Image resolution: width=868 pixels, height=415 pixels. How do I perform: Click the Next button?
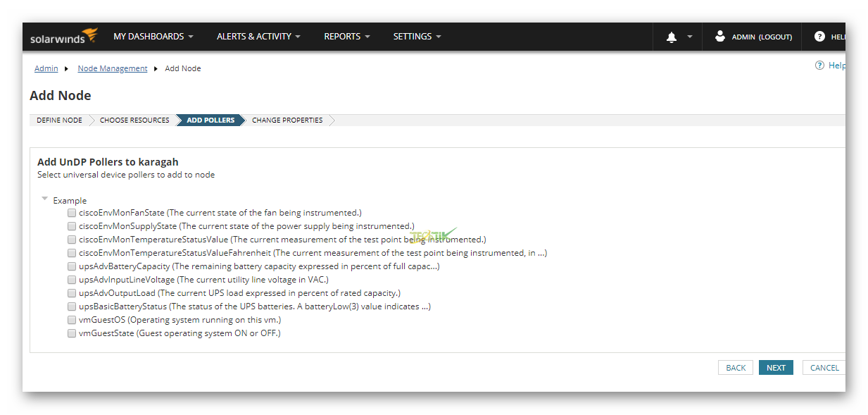[776, 368]
